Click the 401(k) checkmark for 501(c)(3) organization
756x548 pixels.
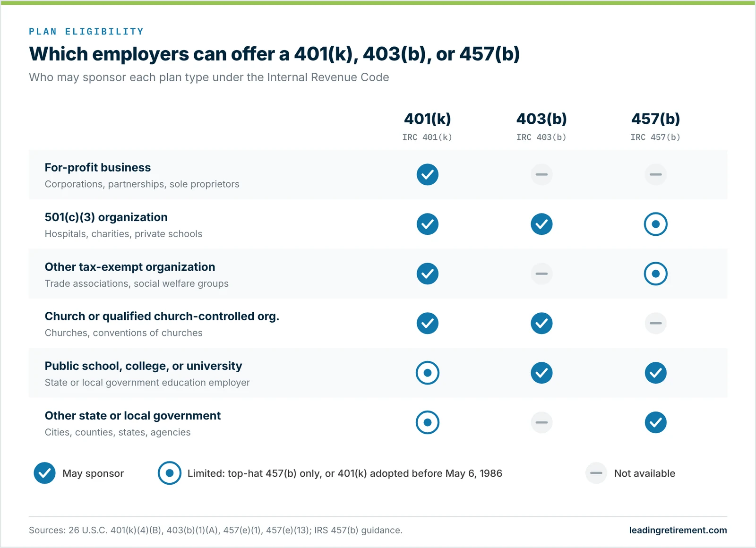428,224
